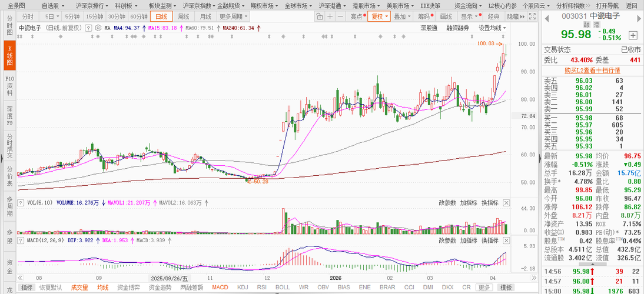Switch to 周线 weekly chart tab
644x294 pixels.
coord(183,16)
